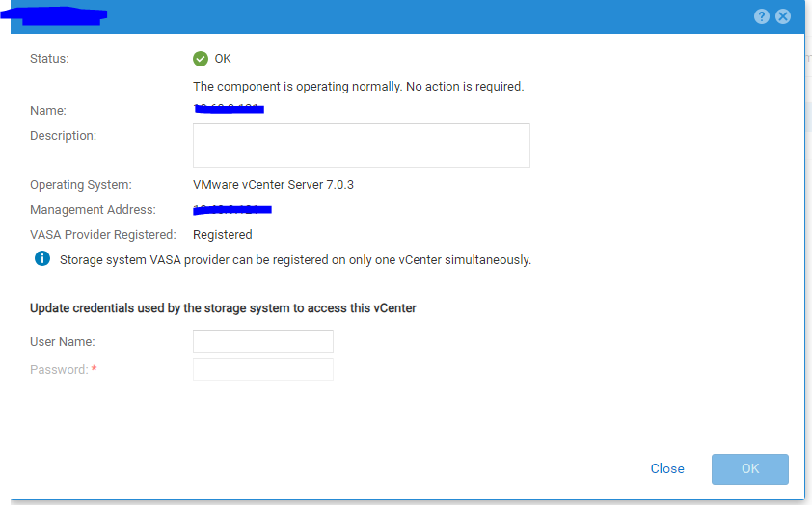Click the Registered VASA provider value

pyautogui.click(x=223, y=235)
